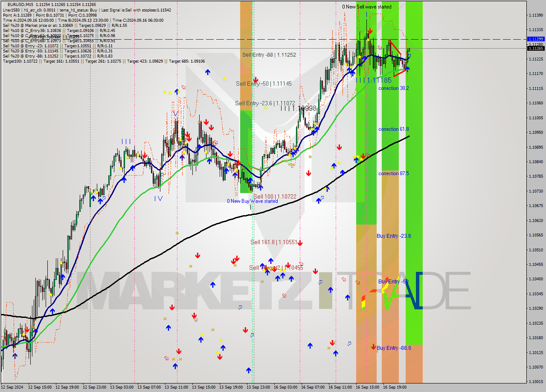The height and width of the screenshot is (392, 546).
Task: Click the '0 New Sell wave started' annotation
Action: coord(367,7)
